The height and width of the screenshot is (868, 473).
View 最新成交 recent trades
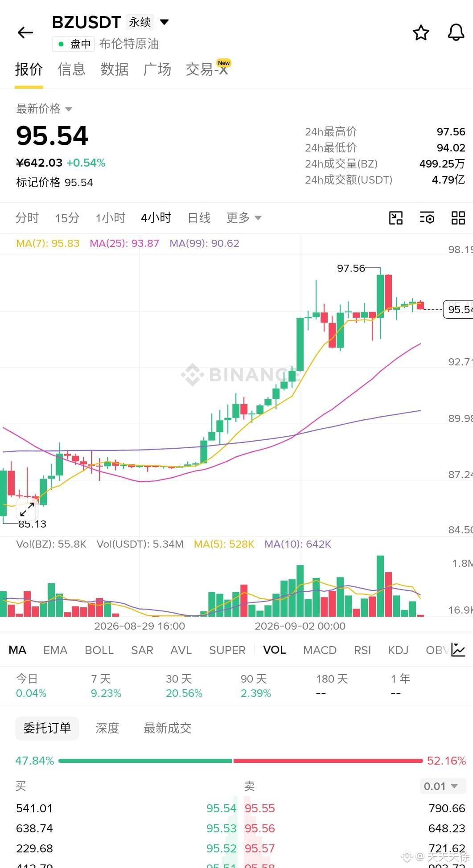167,728
